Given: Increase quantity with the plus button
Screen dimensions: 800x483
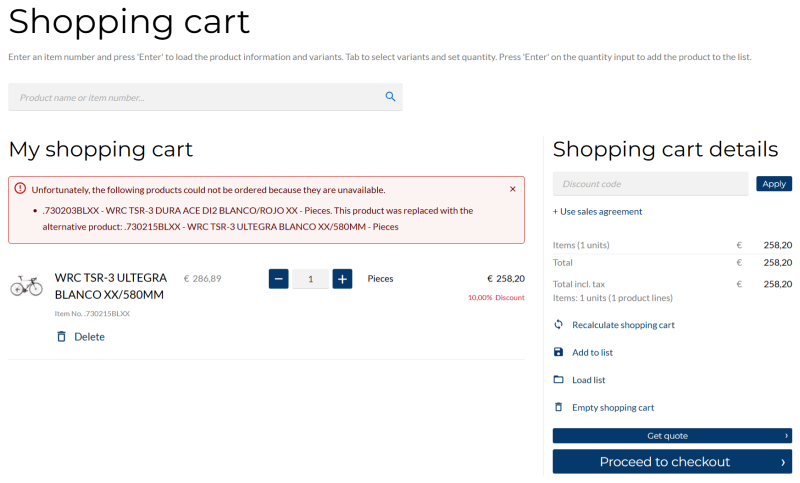Looking at the screenshot, I should tap(342, 279).
